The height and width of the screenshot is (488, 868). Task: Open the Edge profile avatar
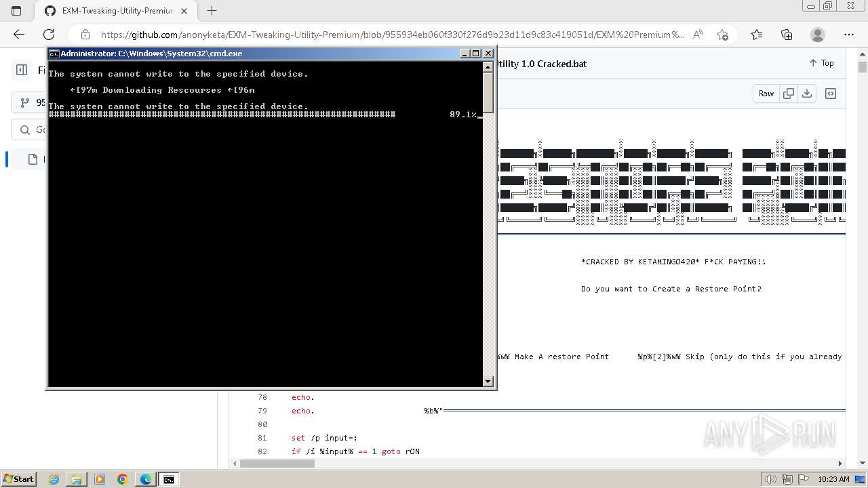(x=818, y=35)
